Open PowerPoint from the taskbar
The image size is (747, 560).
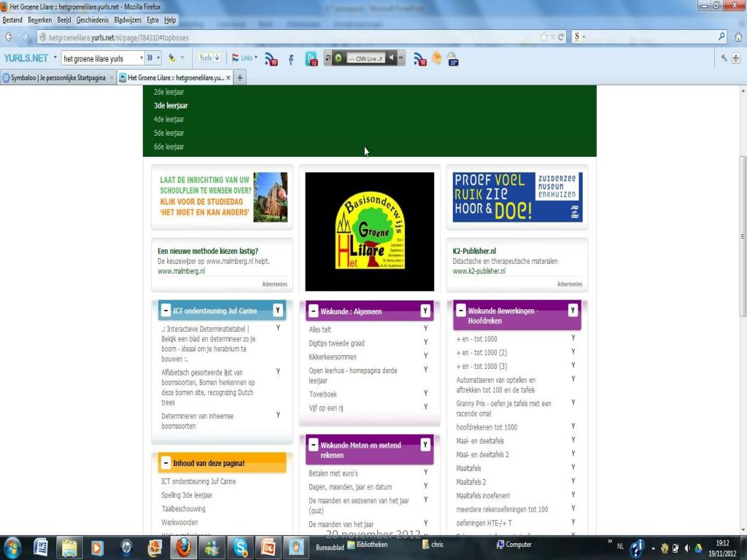(x=268, y=548)
